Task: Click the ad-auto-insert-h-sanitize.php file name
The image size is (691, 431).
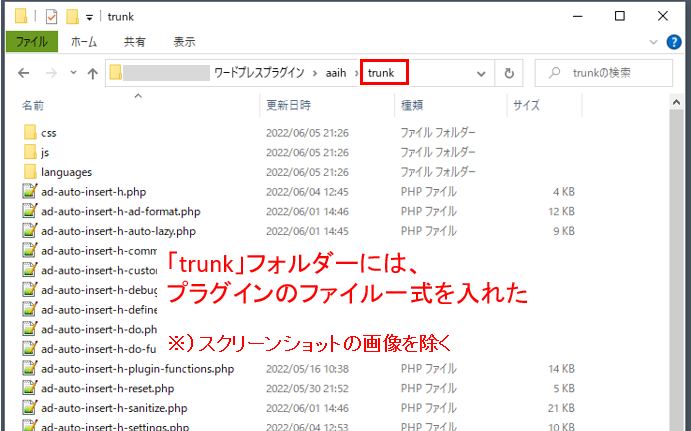Action: click(x=114, y=408)
